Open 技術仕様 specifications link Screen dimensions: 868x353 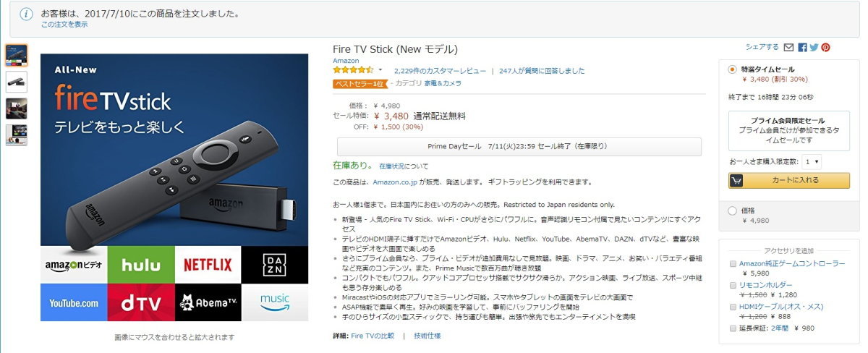(x=427, y=336)
